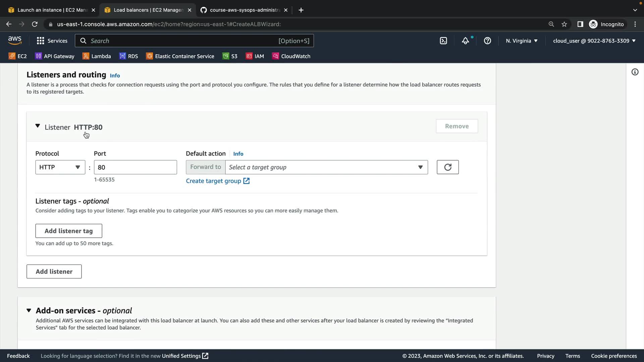Collapse the Listener HTTP:80 section
Viewport: 644px width, 362px height.
pyautogui.click(x=38, y=126)
